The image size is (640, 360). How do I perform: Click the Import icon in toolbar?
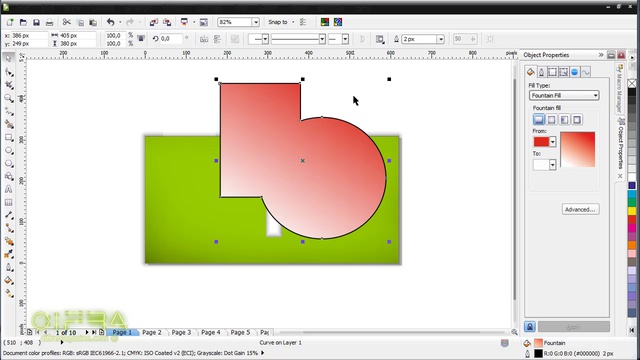[x=153, y=22]
